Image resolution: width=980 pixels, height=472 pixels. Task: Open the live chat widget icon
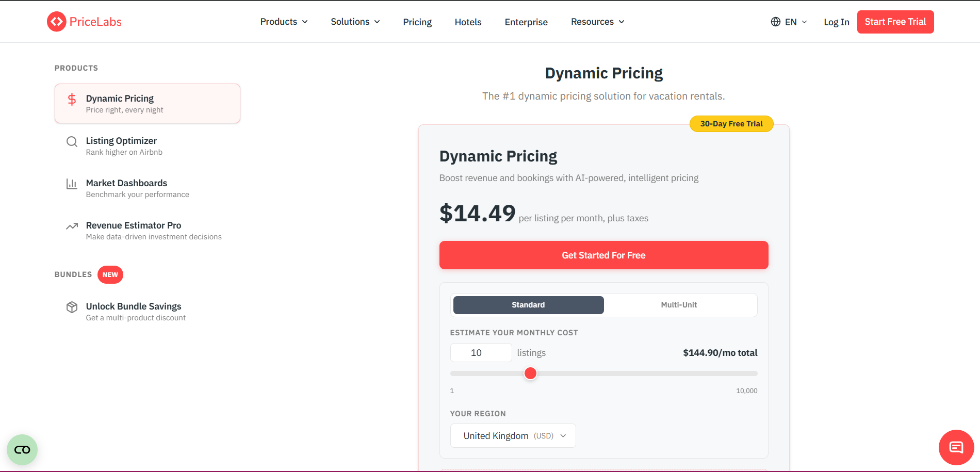pos(956,447)
